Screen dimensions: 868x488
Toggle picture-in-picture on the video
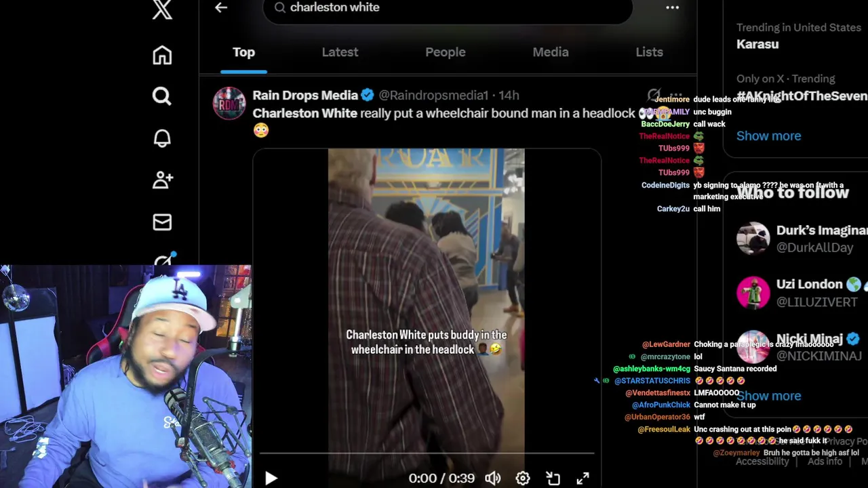point(553,479)
